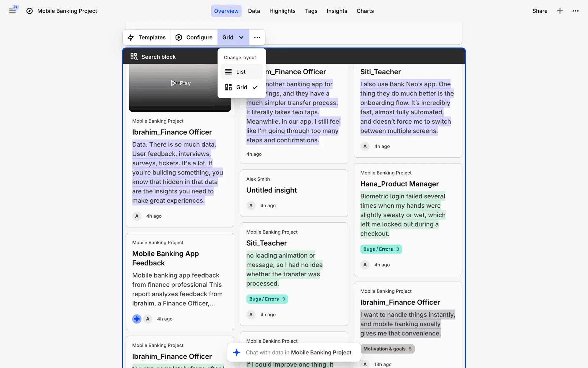
Task: Click AI sparkle icon on Feedback card
Action: 137,319
